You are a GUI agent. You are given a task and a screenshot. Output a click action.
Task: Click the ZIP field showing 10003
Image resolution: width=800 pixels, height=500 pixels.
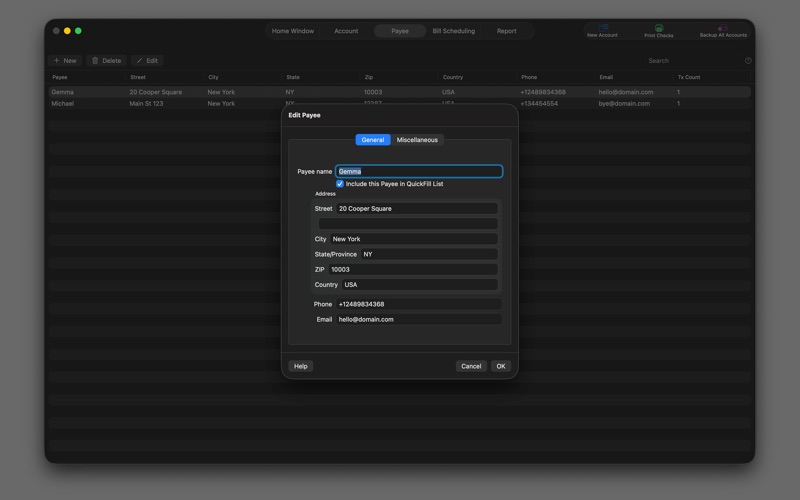tap(413, 269)
